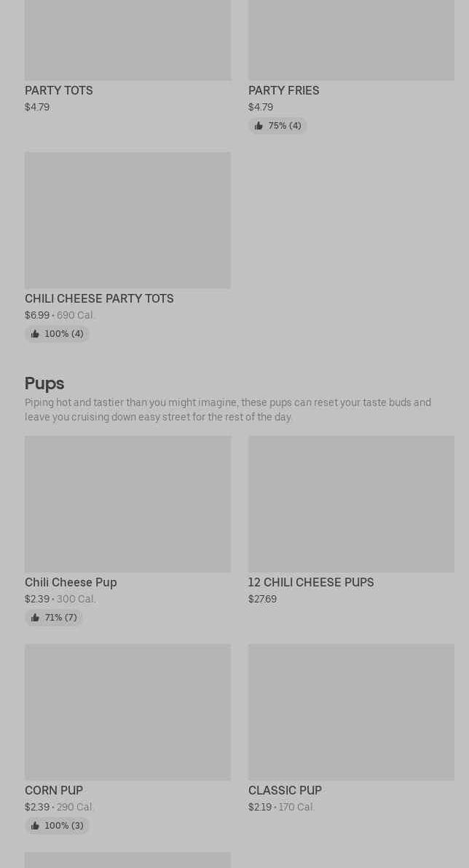
Task: Click thumbs-up icon under Corn Pup
Action: click(x=35, y=826)
